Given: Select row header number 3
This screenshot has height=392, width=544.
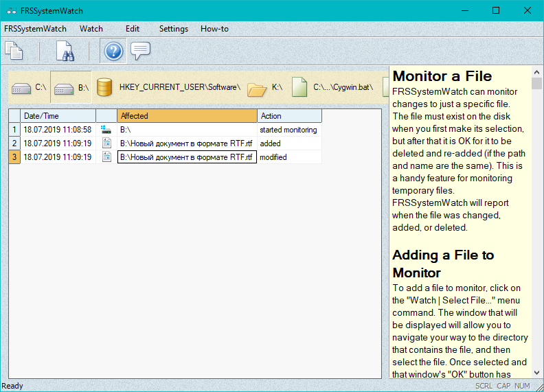Looking at the screenshot, I should point(14,157).
